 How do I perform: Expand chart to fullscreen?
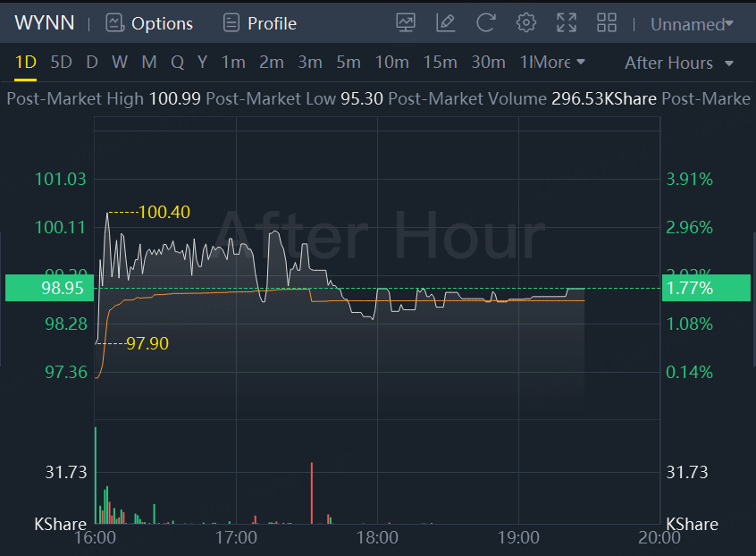[567, 22]
